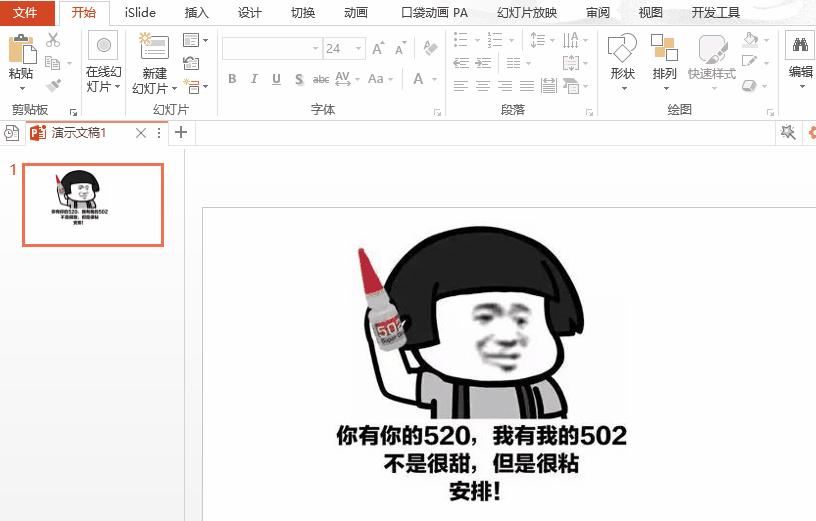816x521 pixels.
Task: Add a new document tab with plus
Action: coord(181,133)
